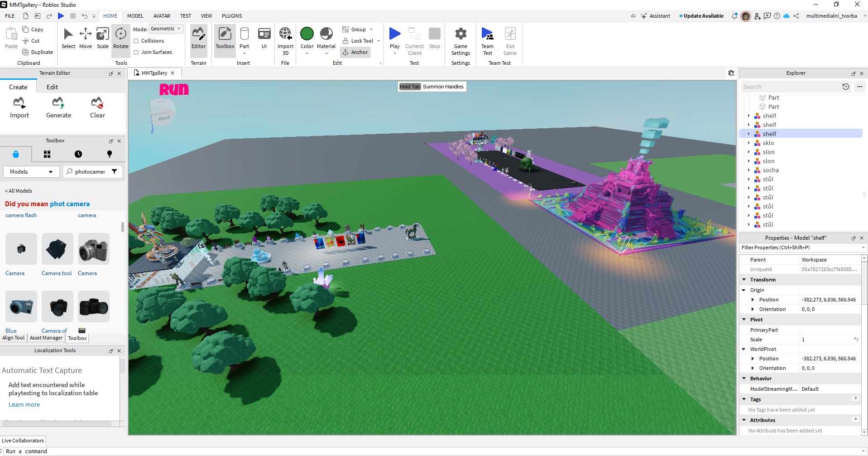Click the Assistant button
This screenshot has width=868, height=456.
[x=655, y=16]
